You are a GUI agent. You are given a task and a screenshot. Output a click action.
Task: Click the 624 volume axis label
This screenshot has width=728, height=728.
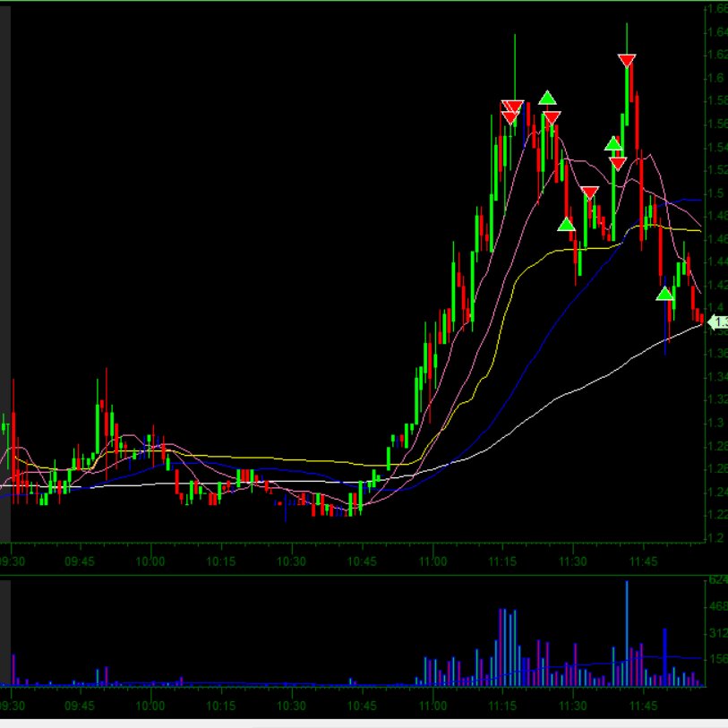[718, 580]
